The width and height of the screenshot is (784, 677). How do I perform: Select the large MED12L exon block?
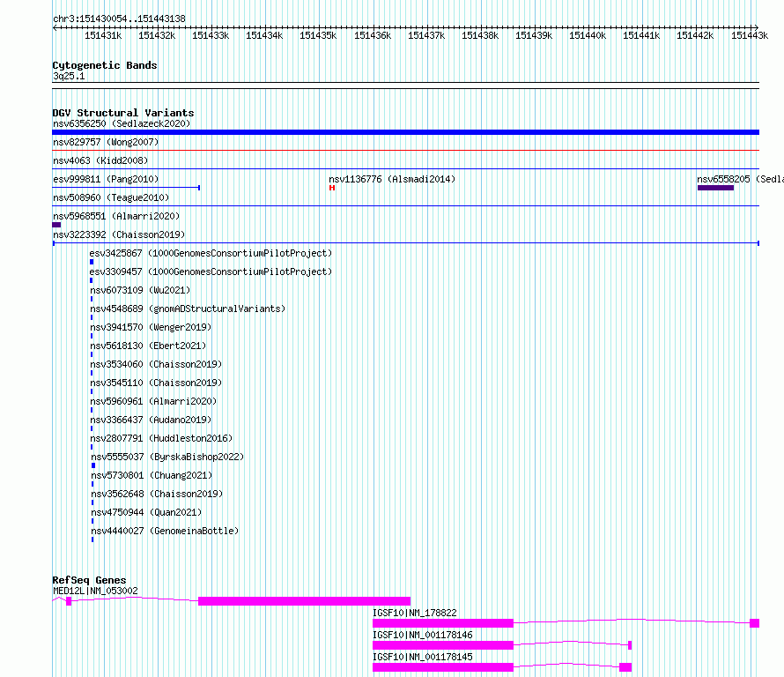[305, 601]
